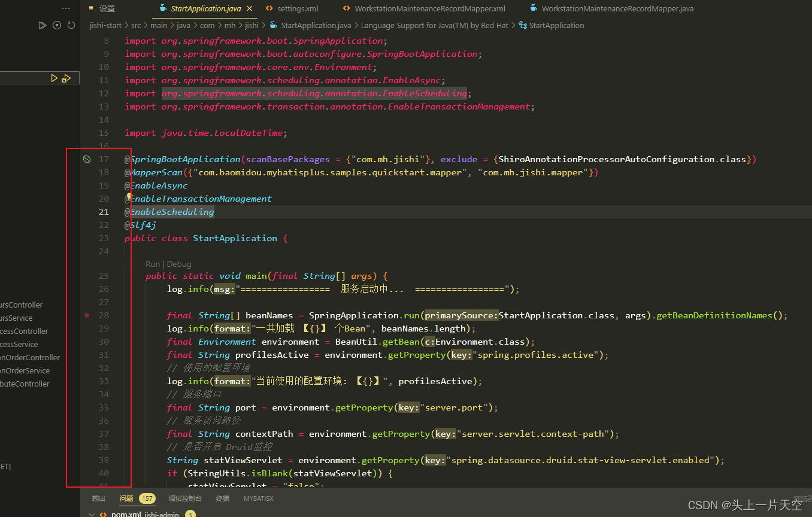812x517 pixels.
Task: Open the StartApplication symbol breadcrumb
Action: (556, 26)
